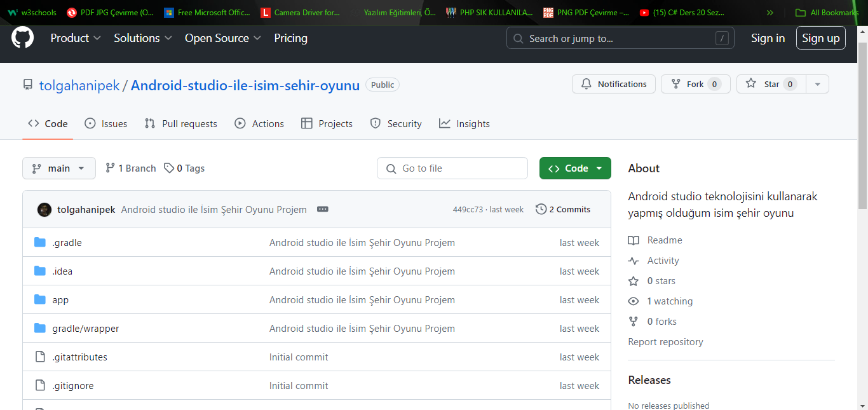Open the main branch dropdown
Image resolution: width=868 pixels, height=410 pixels.
(58, 168)
